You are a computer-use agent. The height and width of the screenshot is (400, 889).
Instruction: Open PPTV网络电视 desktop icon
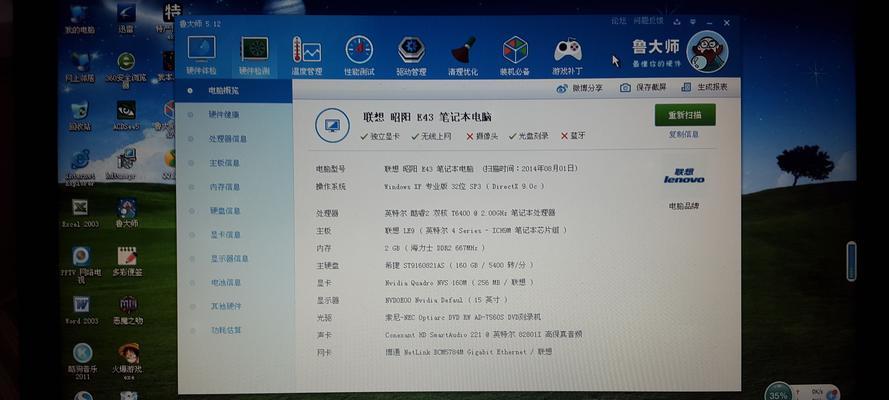tap(81, 265)
